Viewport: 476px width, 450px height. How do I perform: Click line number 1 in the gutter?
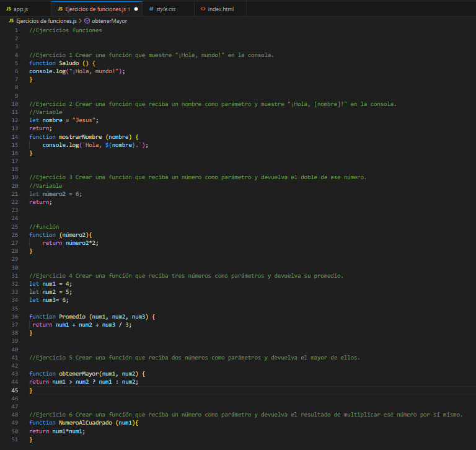point(16,30)
